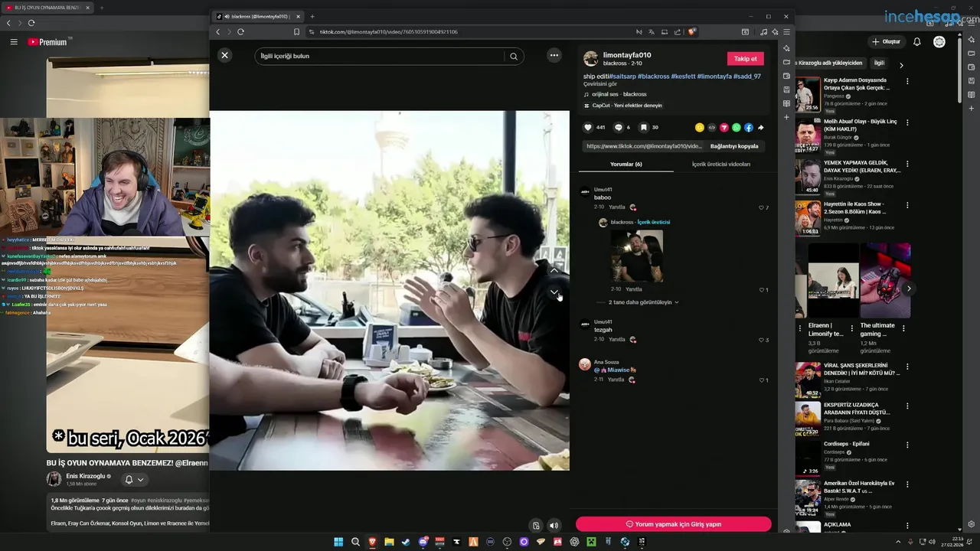Switch to İçerik üreticisi videoları tab
Image resolution: width=980 pixels, height=551 pixels.
tap(721, 164)
